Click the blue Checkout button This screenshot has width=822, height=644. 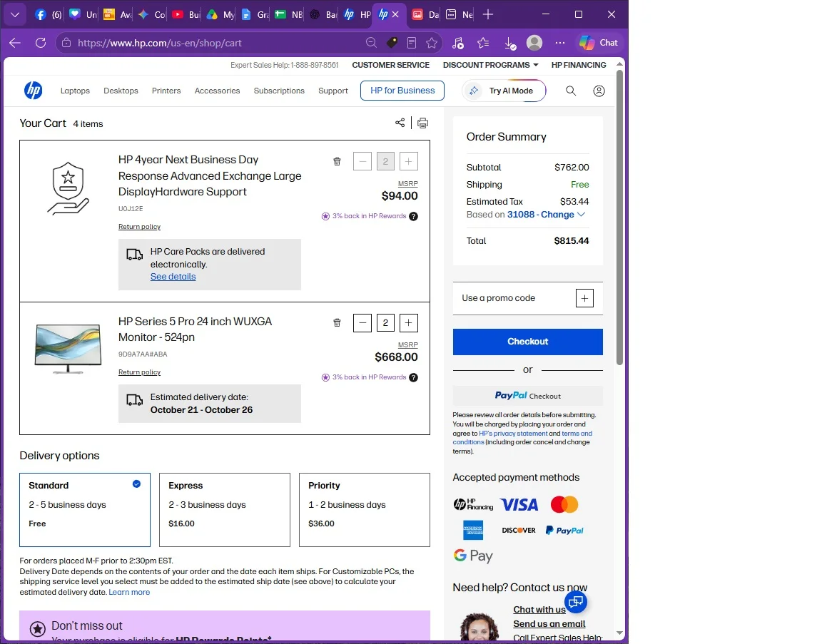[527, 342]
